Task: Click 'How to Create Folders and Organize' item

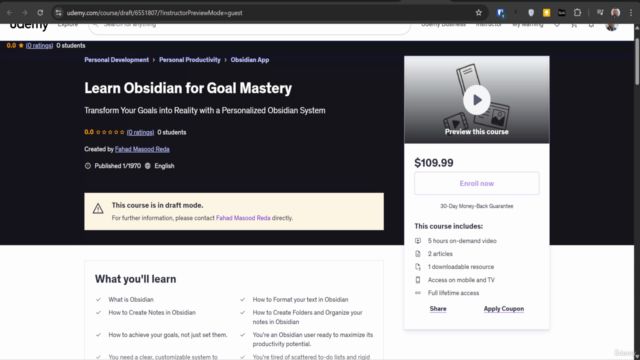Action: [307, 317]
